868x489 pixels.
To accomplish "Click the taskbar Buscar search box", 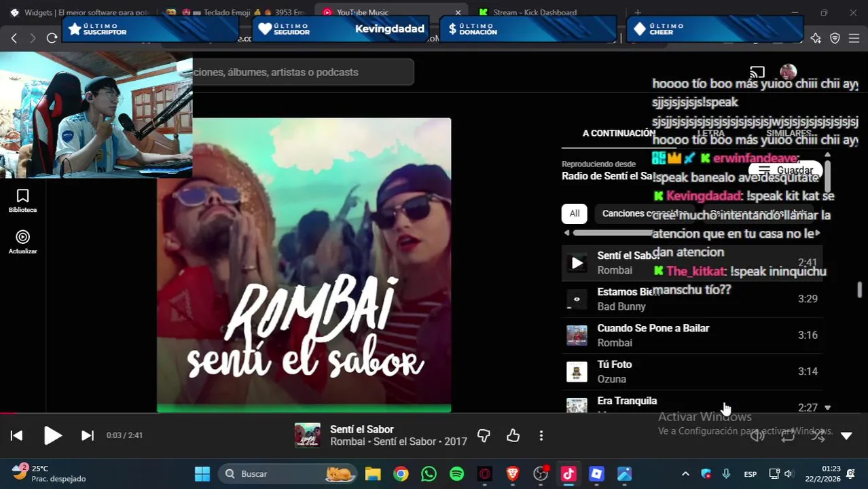I will 289,474.
